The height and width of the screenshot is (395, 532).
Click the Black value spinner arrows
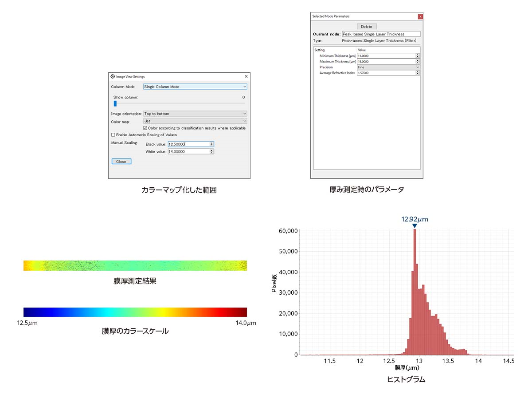click(211, 144)
